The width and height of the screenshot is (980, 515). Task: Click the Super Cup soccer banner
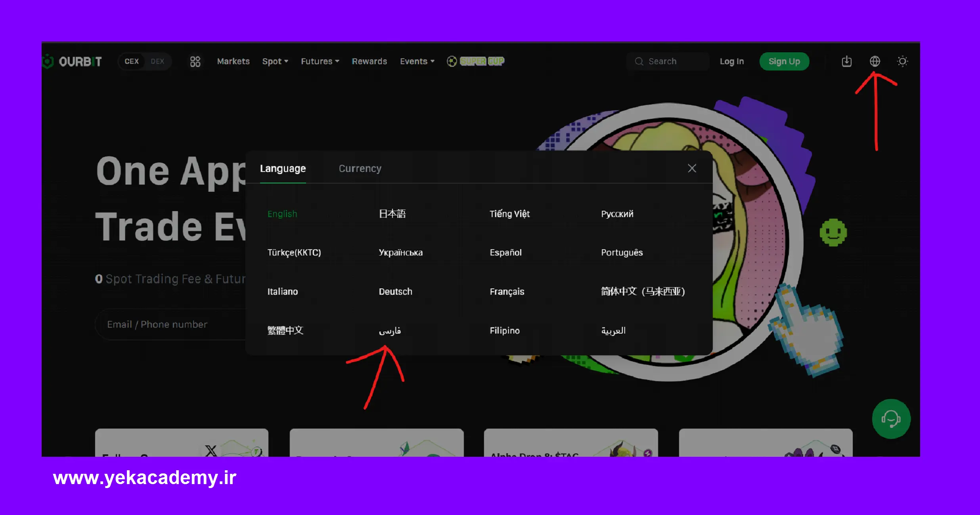(x=476, y=61)
